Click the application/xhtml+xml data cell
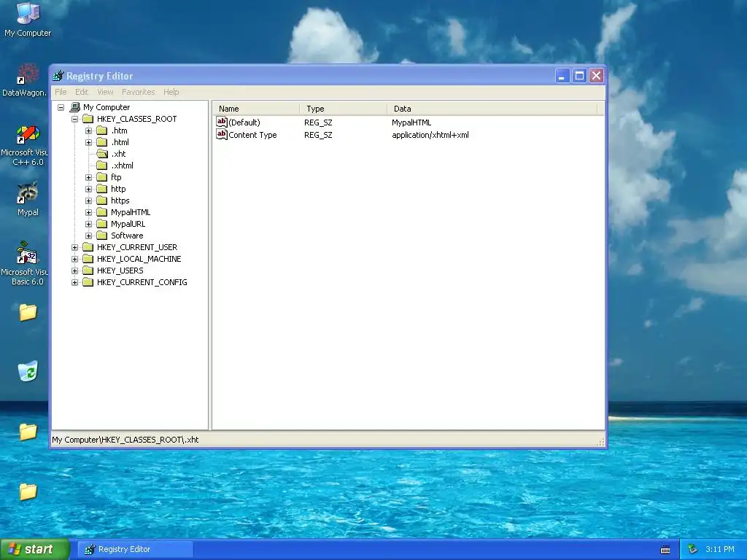Image resolution: width=747 pixels, height=560 pixels. point(430,135)
